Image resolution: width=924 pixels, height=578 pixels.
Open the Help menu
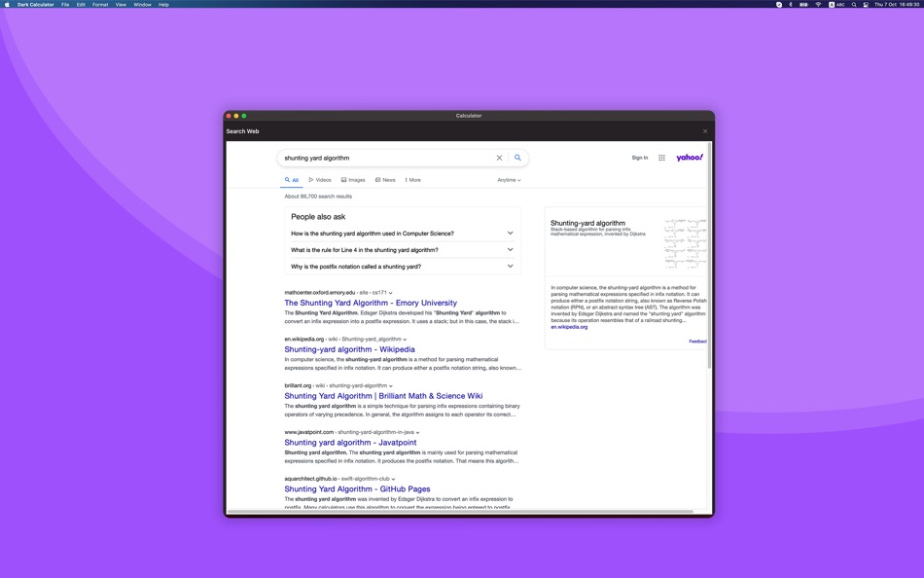[x=163, y=4]
